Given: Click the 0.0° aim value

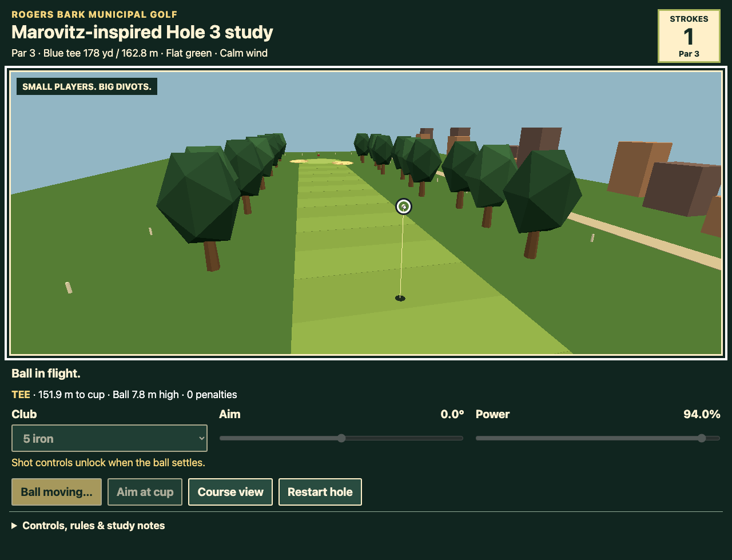Looking at the screenshot, I should tap(452, 414).
